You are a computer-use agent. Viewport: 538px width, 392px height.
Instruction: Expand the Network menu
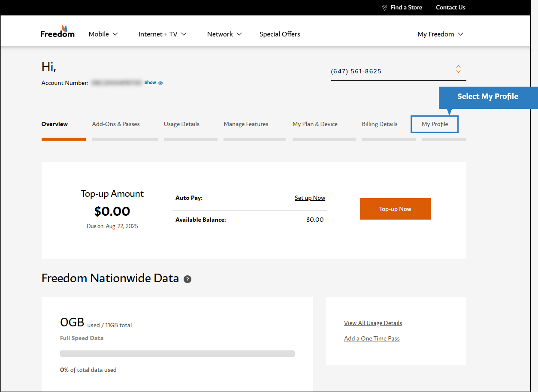click(x=224, y=34)
